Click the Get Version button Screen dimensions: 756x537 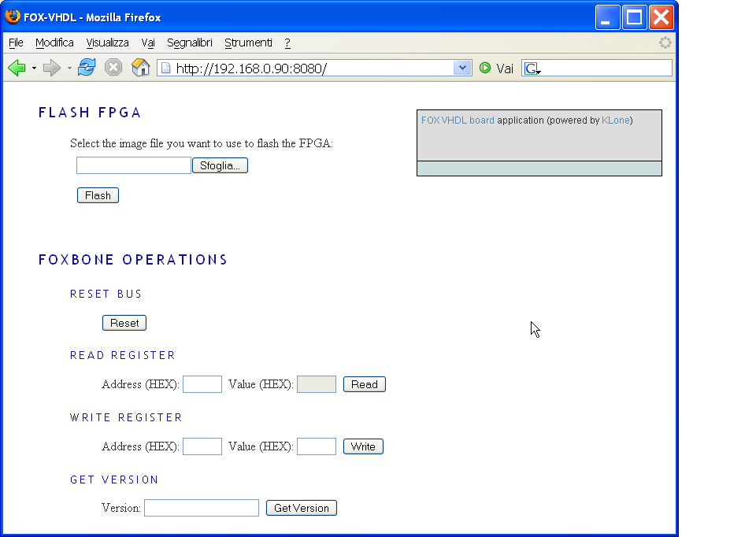302,508
